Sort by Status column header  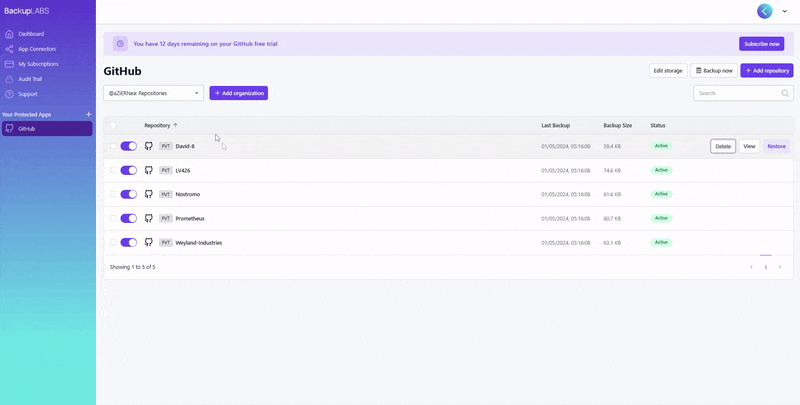coord(658,125)
